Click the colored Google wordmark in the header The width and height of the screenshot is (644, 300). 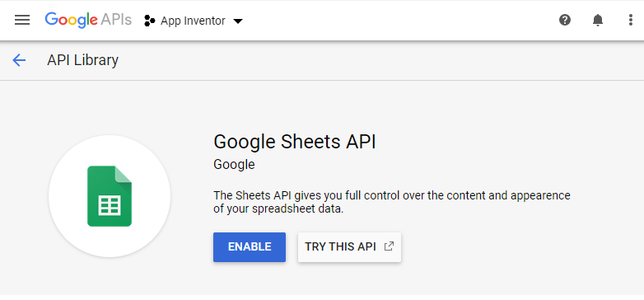point(72,20)
